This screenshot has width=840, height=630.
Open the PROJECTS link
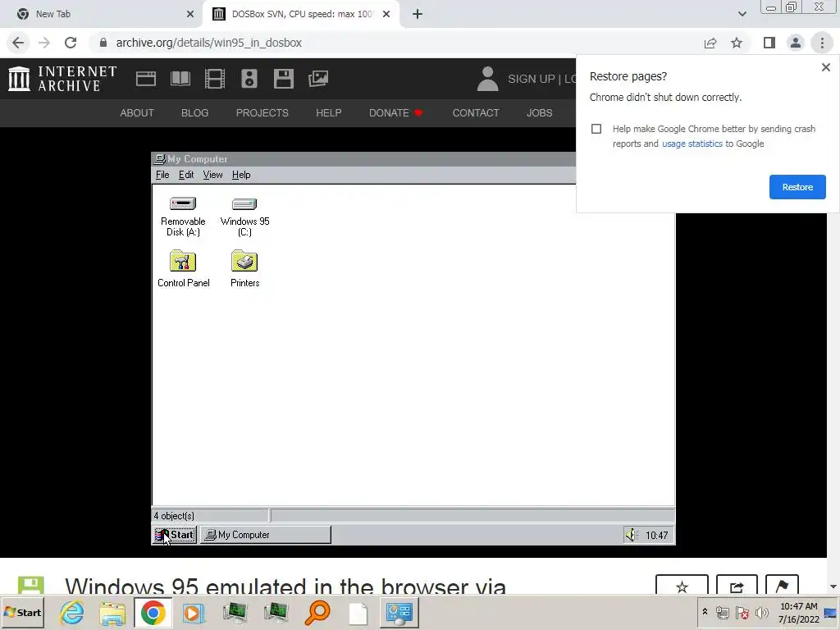pos(262,113)
